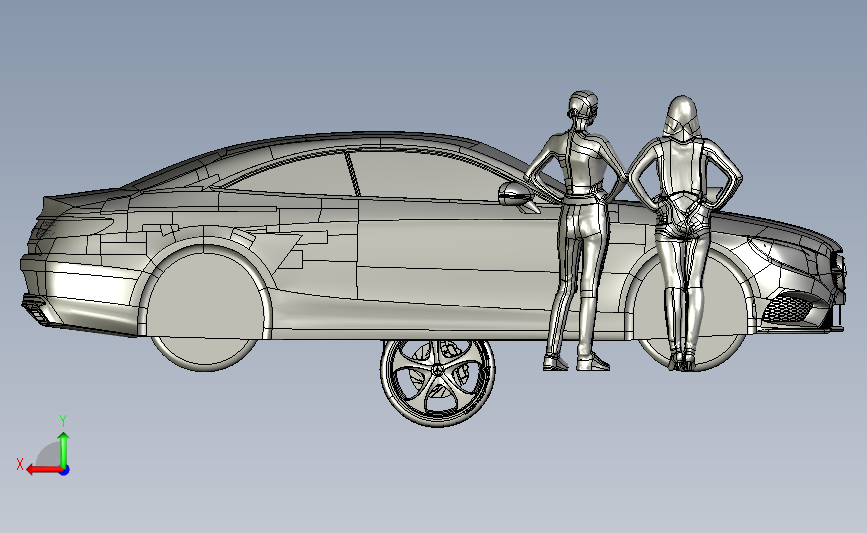
Task: Select the rear wheel disc of the car
Action: (x=205, y=310)
